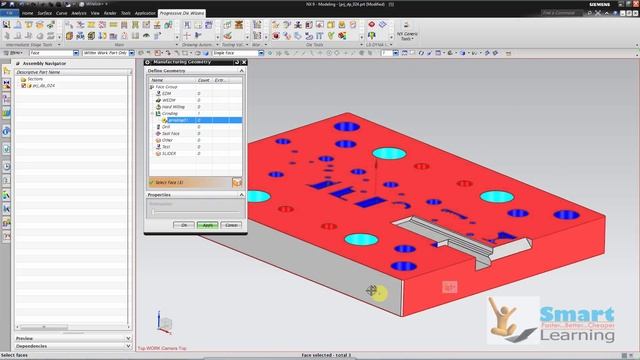Open the NX Generic Tools dropdown

(x=407, y=36)
